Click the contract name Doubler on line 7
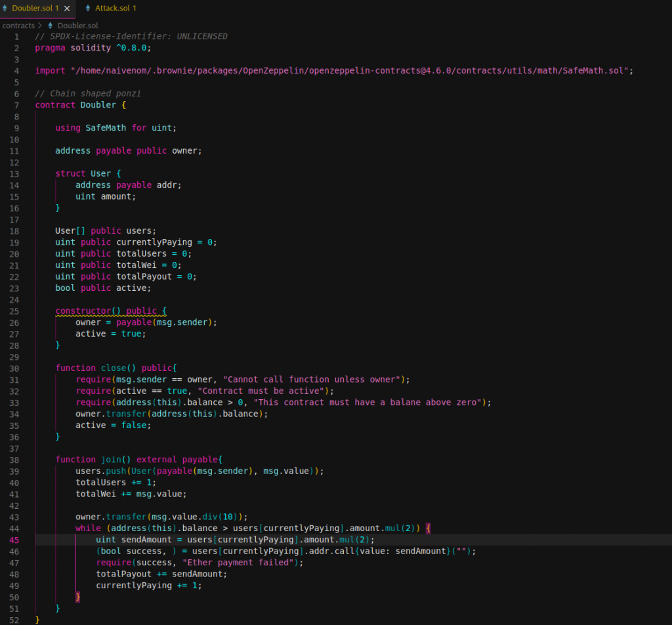Viewport: 672px width, 625px height. click(x=98, y=105)
